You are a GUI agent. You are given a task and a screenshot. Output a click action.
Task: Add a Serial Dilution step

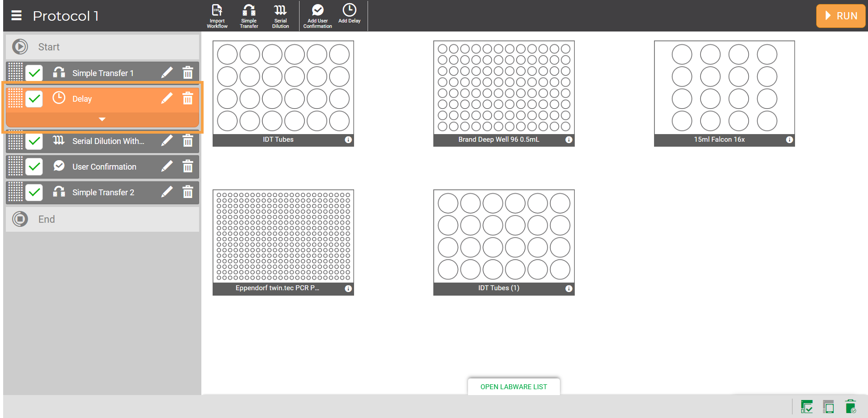(x=280, y=16)
